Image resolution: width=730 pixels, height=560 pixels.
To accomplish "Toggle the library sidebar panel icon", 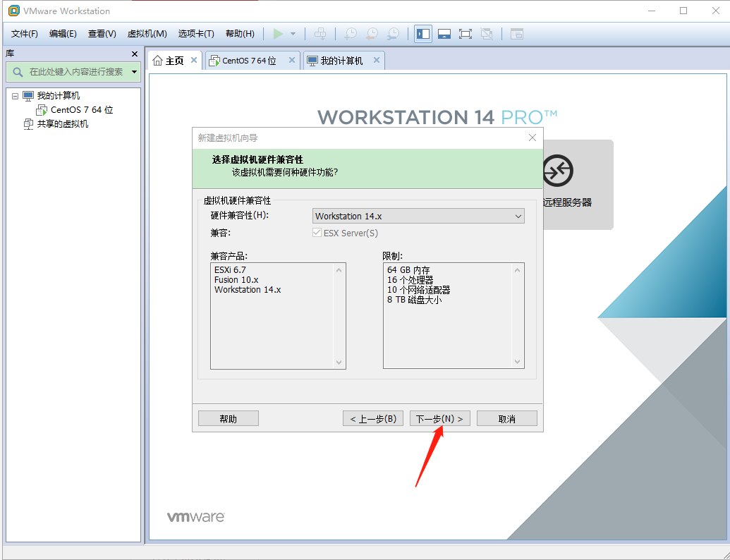I will (x=423, y=33).
